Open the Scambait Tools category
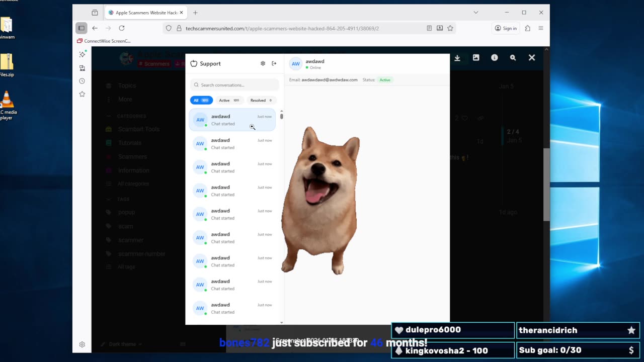Image resolution: width=644 pixels, height=362 pixels. [138, 129]
